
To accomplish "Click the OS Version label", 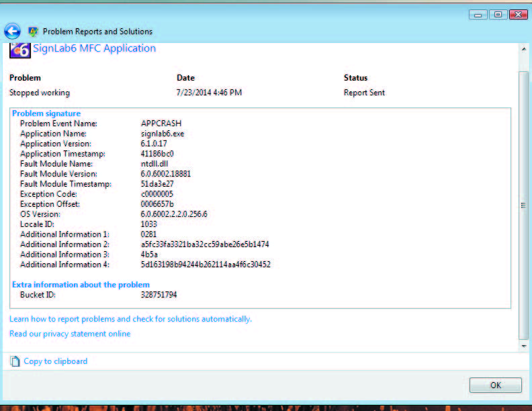I will coord(40,214).
